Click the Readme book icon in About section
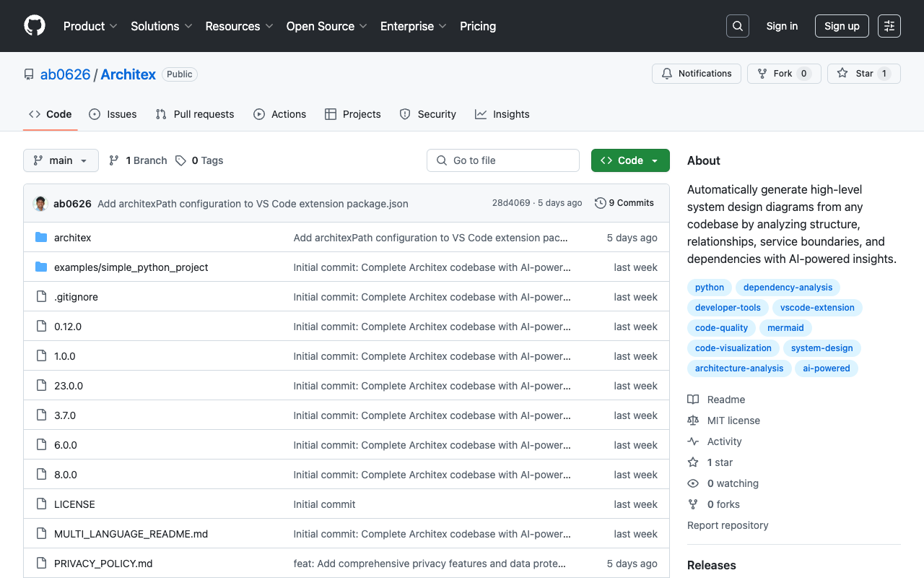The height and width of the screenshot is (578, 924). 693,399
